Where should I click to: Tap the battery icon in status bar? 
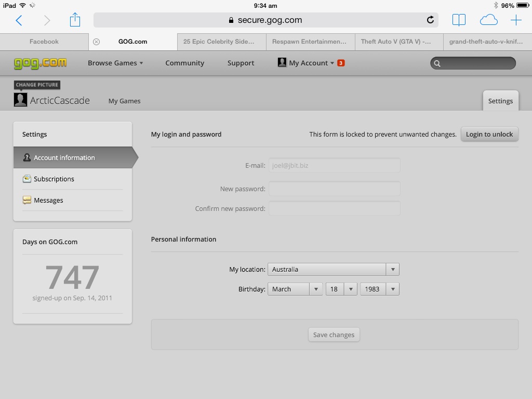(523, 5)
